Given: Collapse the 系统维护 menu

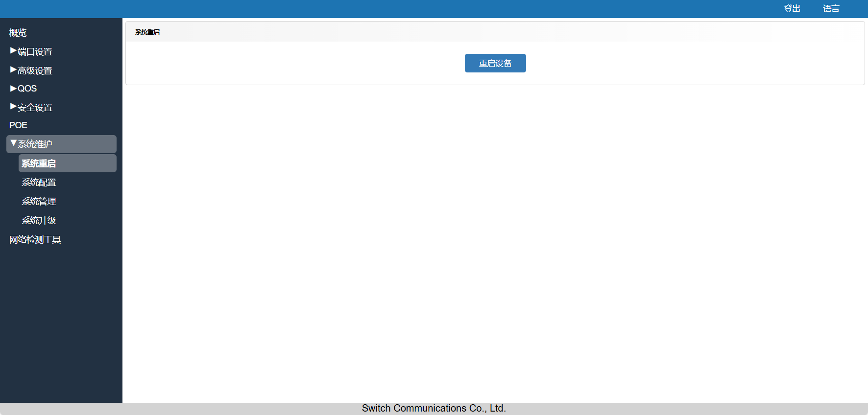Looking at the screenshot, I should pos(61,144).
